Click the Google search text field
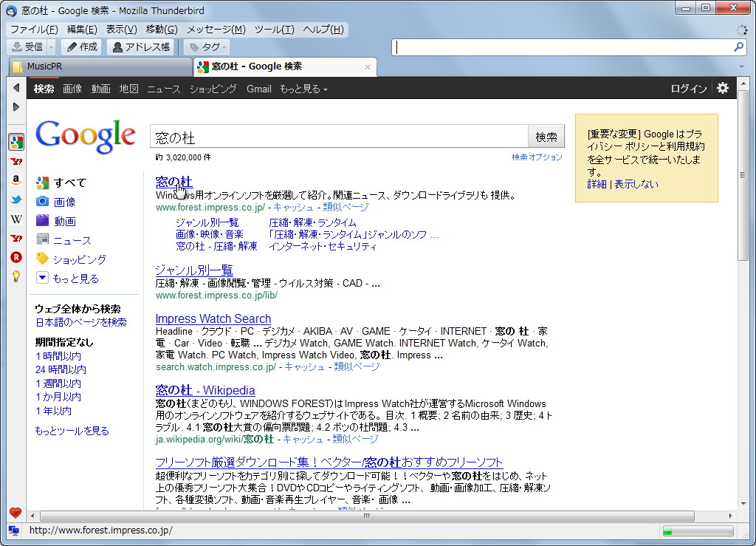The image size is (756, 546). (x=340, y=137)
